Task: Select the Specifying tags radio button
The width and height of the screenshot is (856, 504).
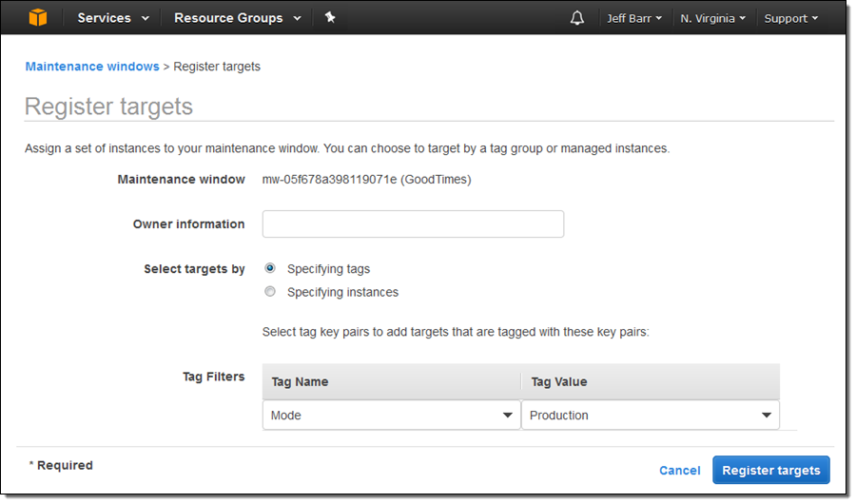Action: click(270, 268)
